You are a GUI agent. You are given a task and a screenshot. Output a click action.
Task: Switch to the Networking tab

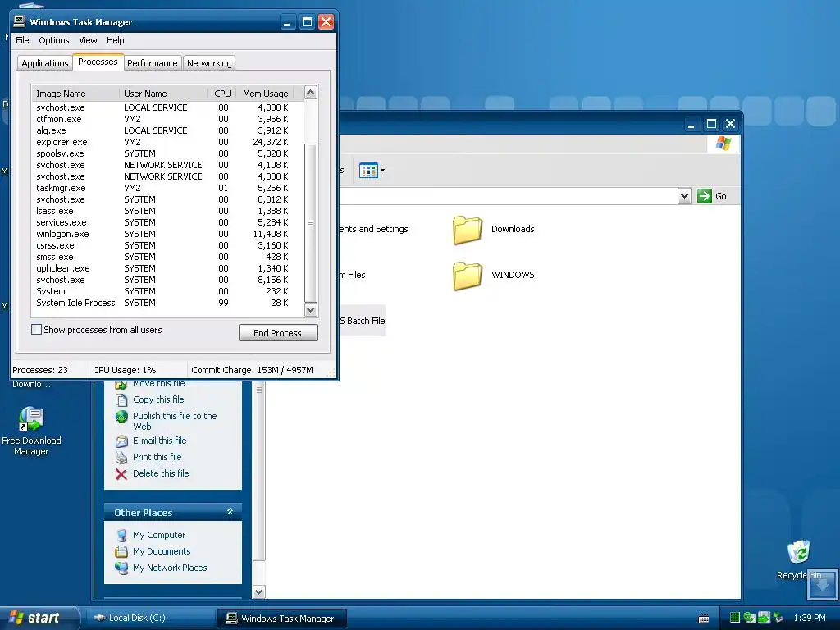[x=209, y=63]
